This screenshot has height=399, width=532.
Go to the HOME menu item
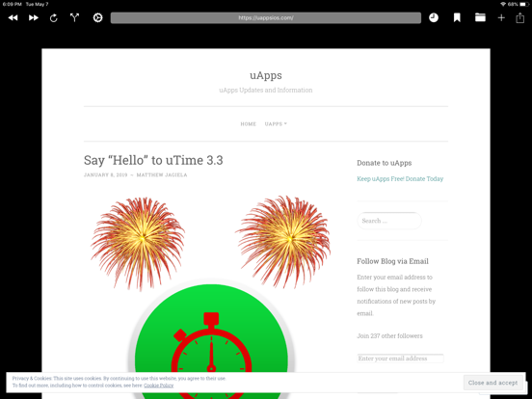(x=249, y=124)
